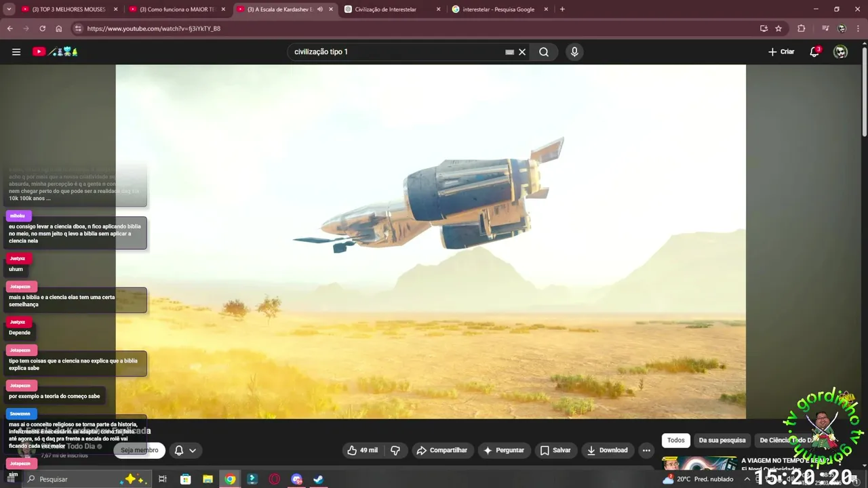
Task: Open a new browser tab with plus
Action: [x=562, y=9]
